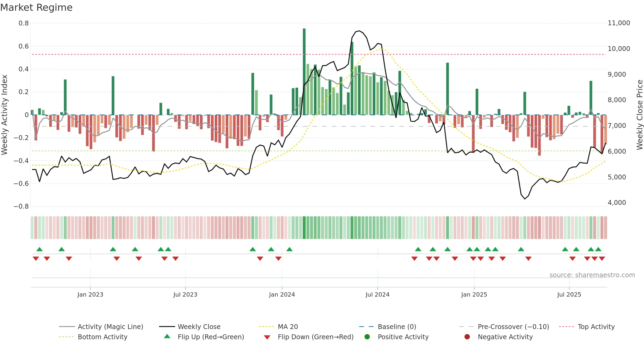The image size is (644, 362).
Task: Click the Market Regime chart title
Action: tap(36, 8)
